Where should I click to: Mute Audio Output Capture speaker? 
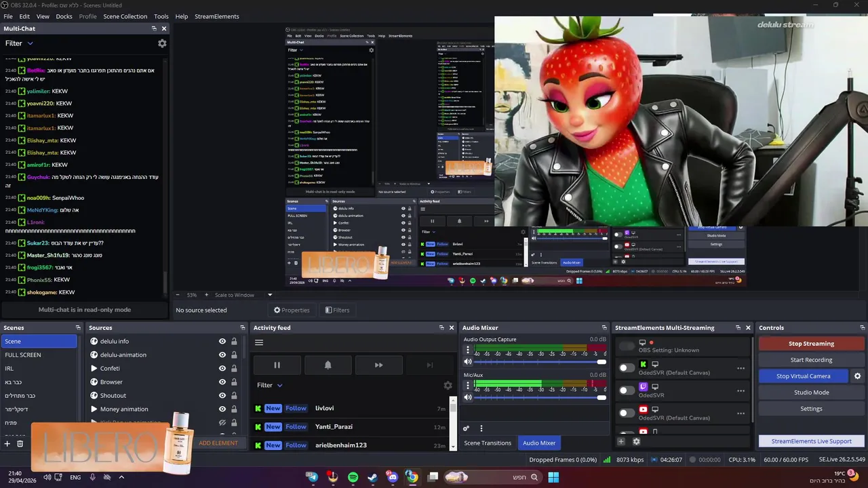click(x=467, y=362)
